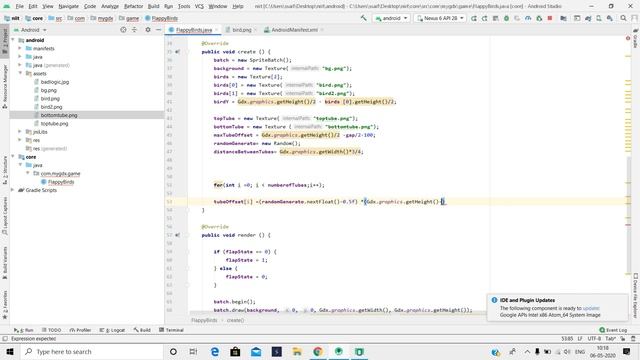
Task: Hide the Project panel with minus icon
Action: pos(158,30)
